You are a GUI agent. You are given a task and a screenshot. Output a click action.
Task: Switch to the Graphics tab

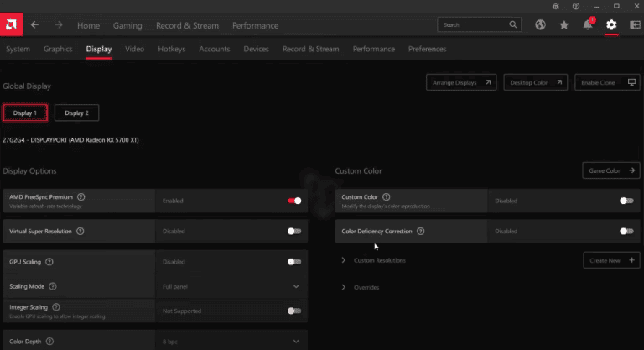click(x=58, y=50)
